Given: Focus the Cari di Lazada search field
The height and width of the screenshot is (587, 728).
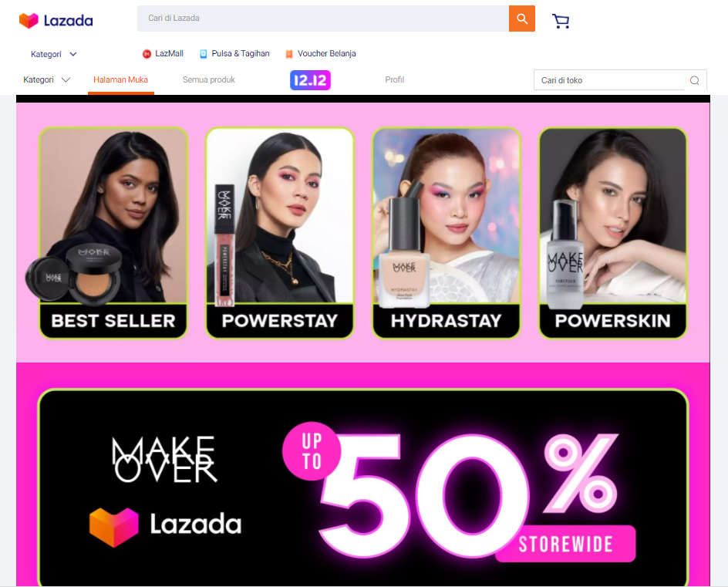Looking at the screenshot, I should tap(322, 19).
